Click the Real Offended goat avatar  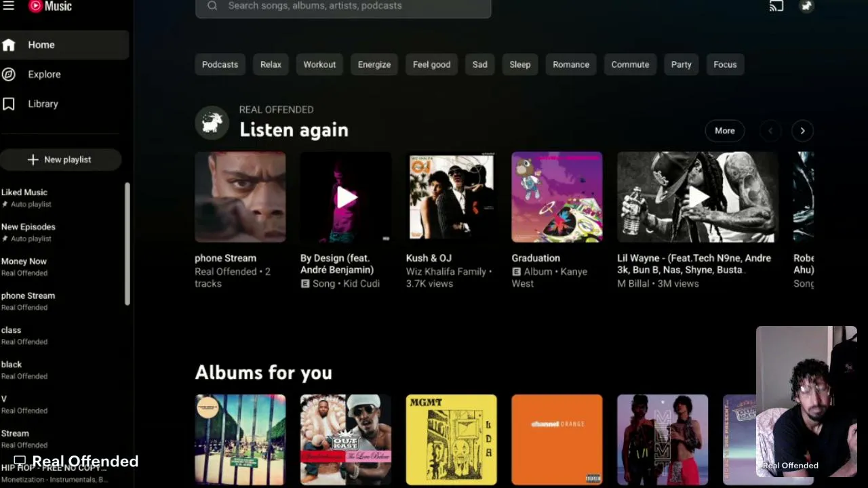(x=212, y=123)
